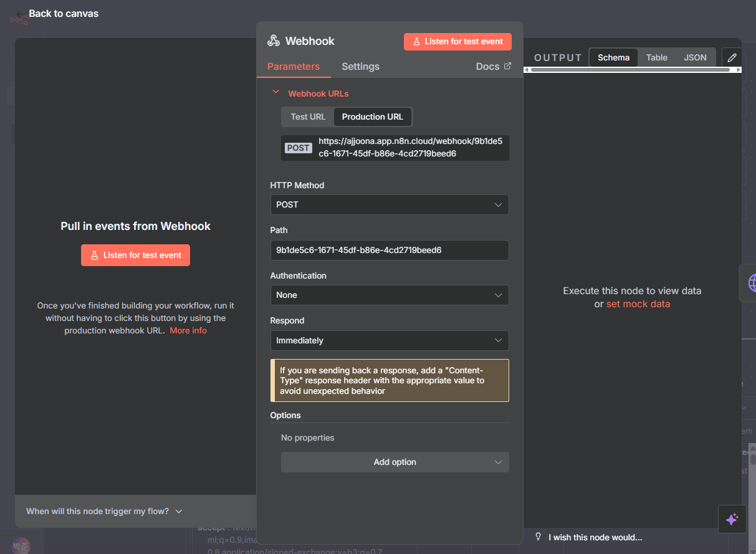Open the Docs external link
This screenshot has width=756, height=554.
coord(493,66)
